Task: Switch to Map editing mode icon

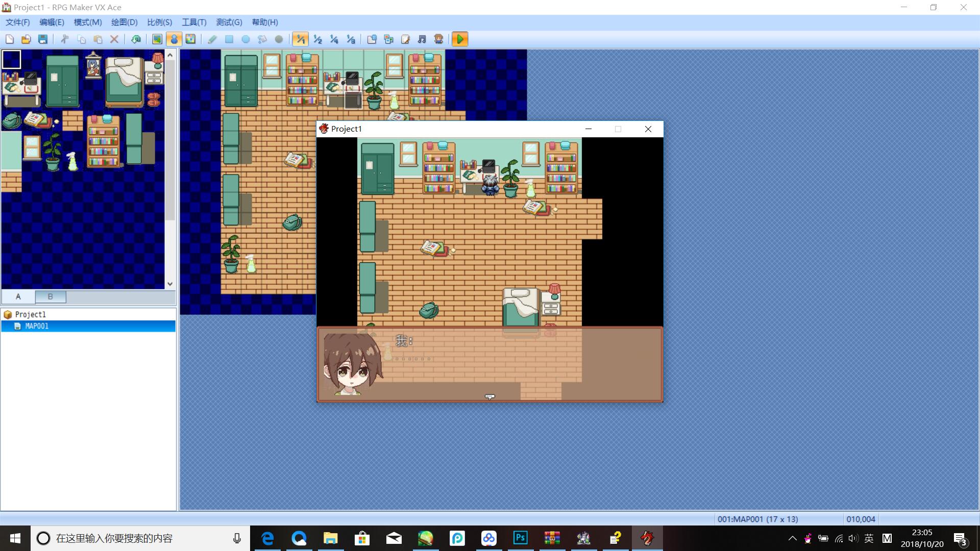Action: pos(157,39)
